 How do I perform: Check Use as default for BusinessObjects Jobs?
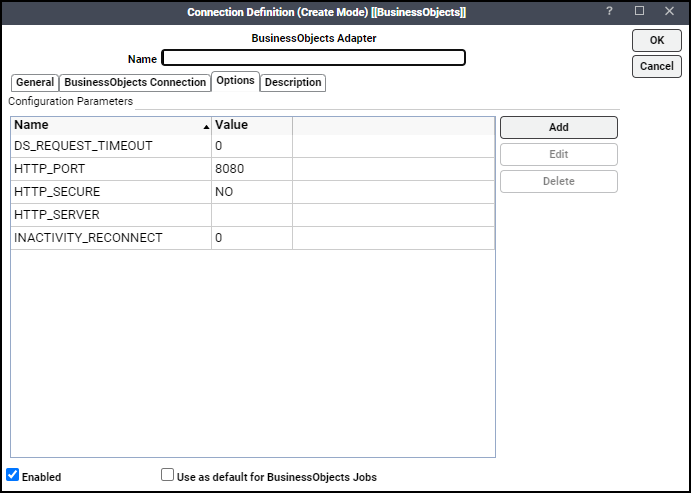click(167, 475)
